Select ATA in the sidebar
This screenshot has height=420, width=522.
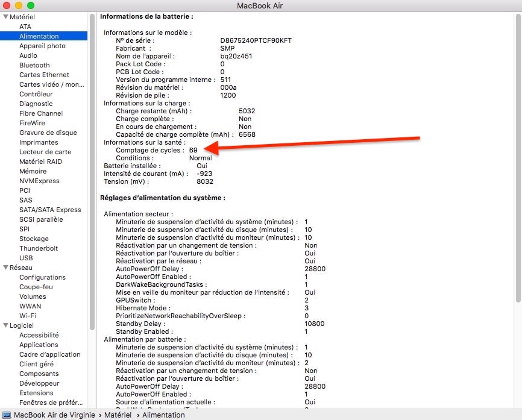tap(25, 27)
